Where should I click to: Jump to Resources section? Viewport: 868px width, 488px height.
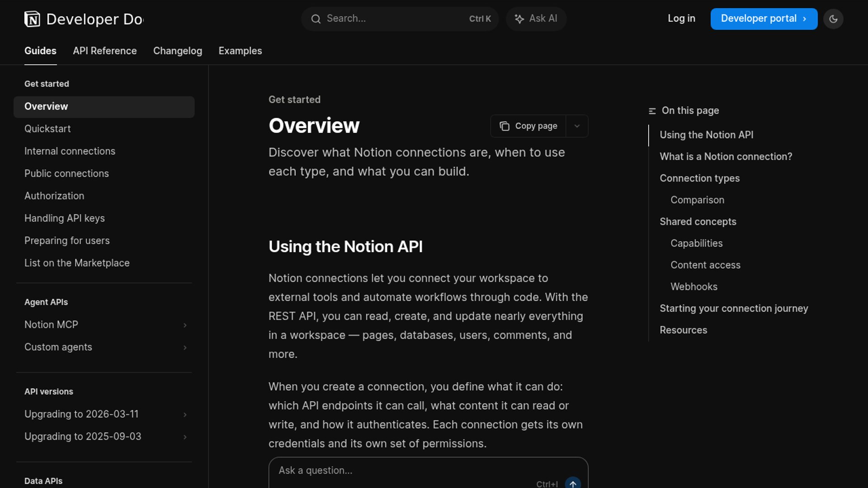pos(683,330)
